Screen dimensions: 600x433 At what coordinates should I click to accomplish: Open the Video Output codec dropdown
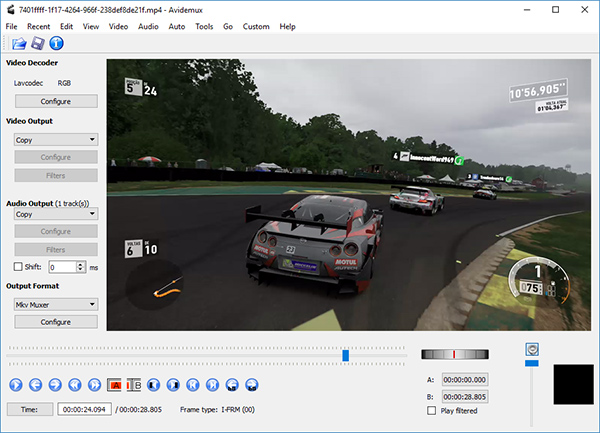click(56, 140)
